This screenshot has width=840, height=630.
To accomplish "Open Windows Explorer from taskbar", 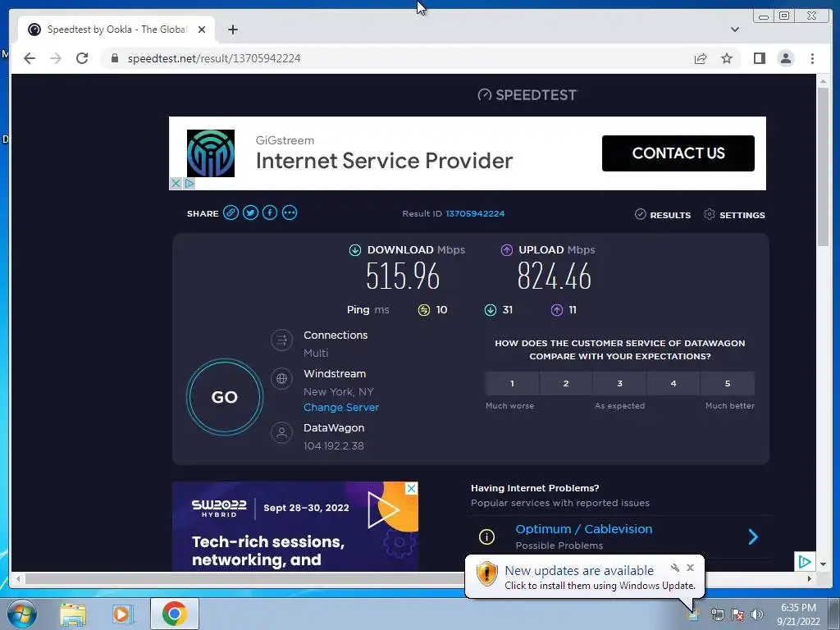I will coord(73,614).
